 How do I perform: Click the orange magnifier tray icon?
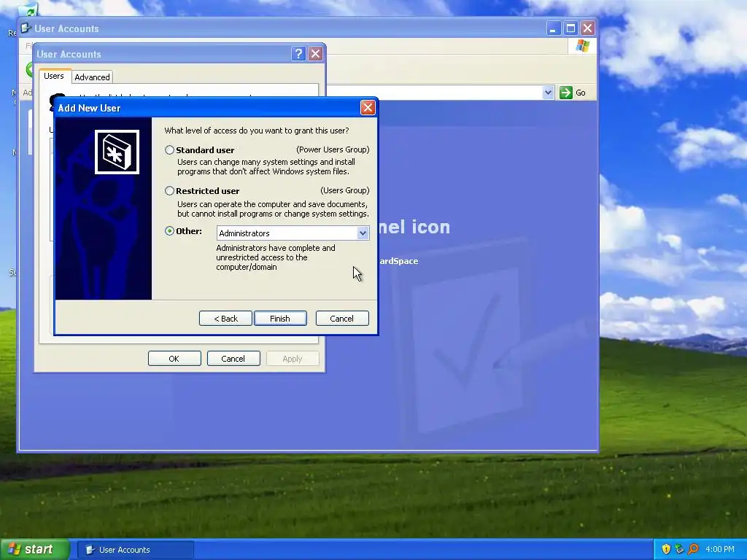[693, 549]
